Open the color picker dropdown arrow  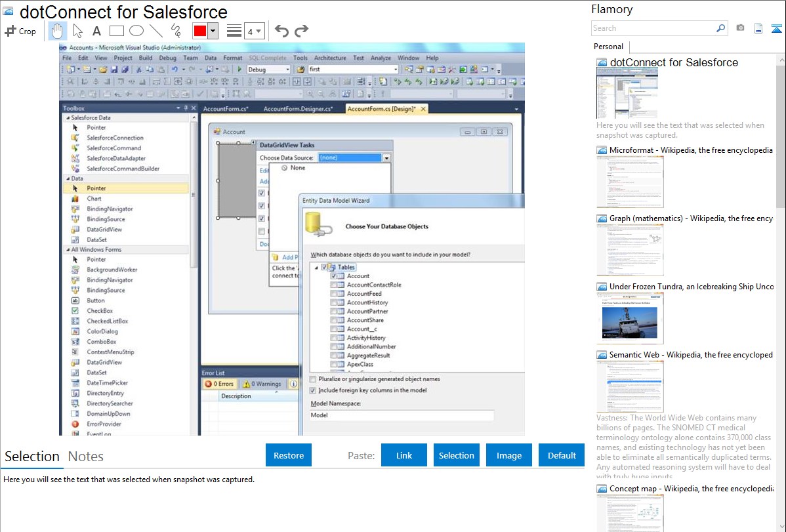click(x=213, y=31)
